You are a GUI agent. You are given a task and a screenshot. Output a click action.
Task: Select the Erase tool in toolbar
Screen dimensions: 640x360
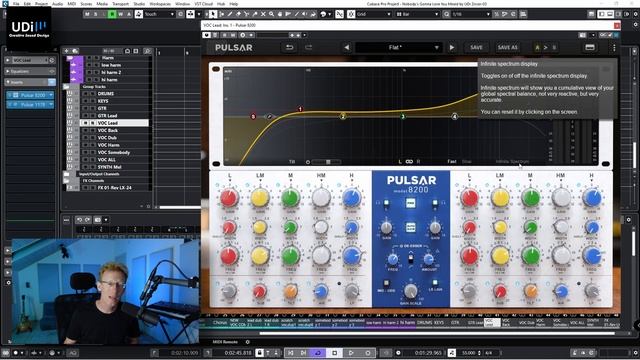pyautogui.click(x=238, y=14)
